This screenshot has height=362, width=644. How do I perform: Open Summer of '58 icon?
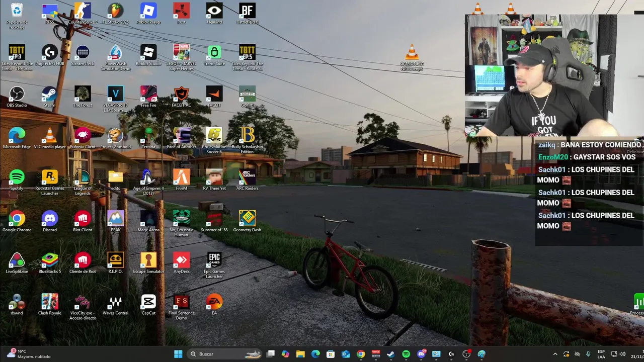point(214,222)
